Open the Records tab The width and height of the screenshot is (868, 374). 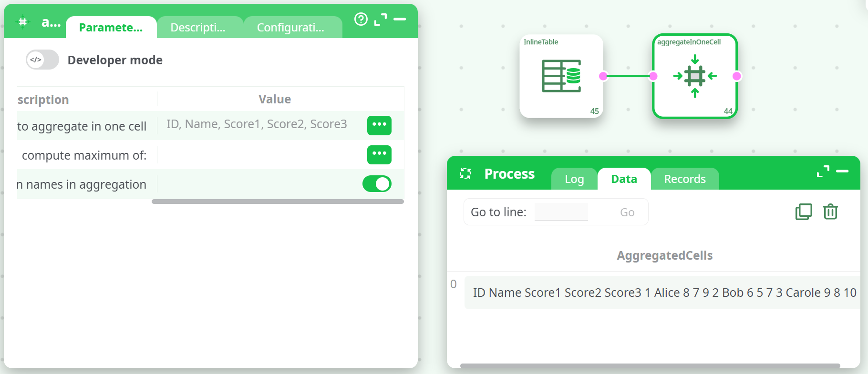(x=684, y=179)
